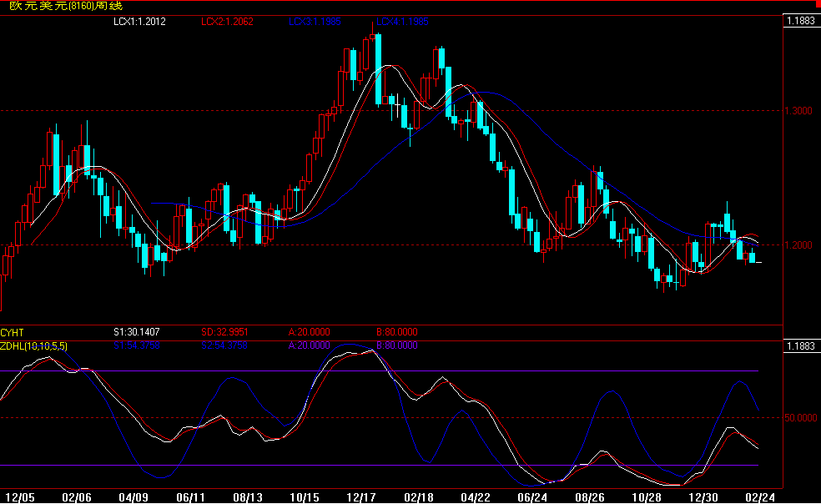The image size is (821, 504).
Task: Click the white S1:30.1407 value
Action: (137, 332)
